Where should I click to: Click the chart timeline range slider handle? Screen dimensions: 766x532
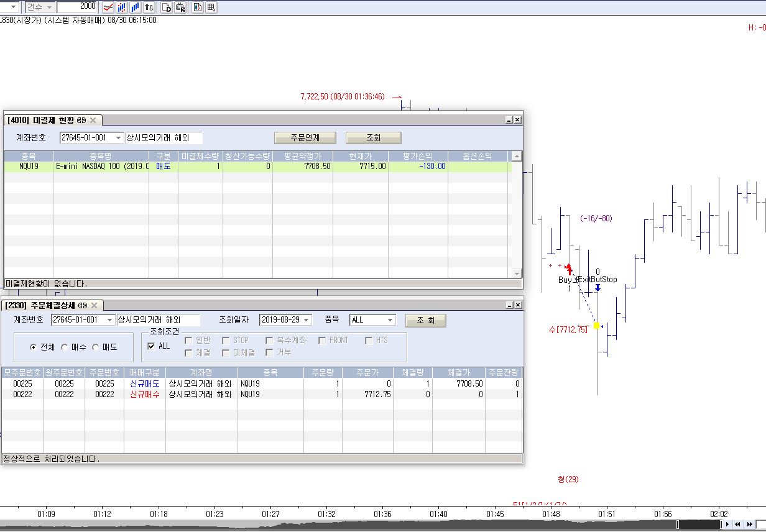point(678,525)
